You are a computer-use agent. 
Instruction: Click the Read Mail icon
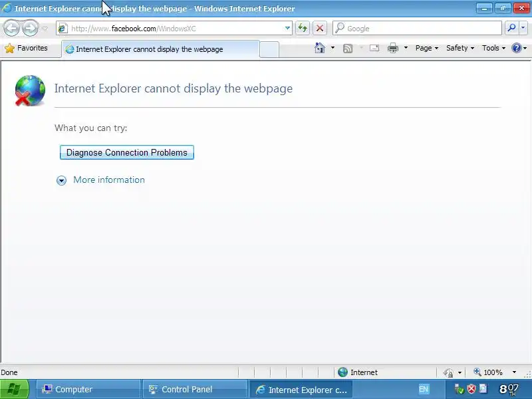(x=374, y=48)
